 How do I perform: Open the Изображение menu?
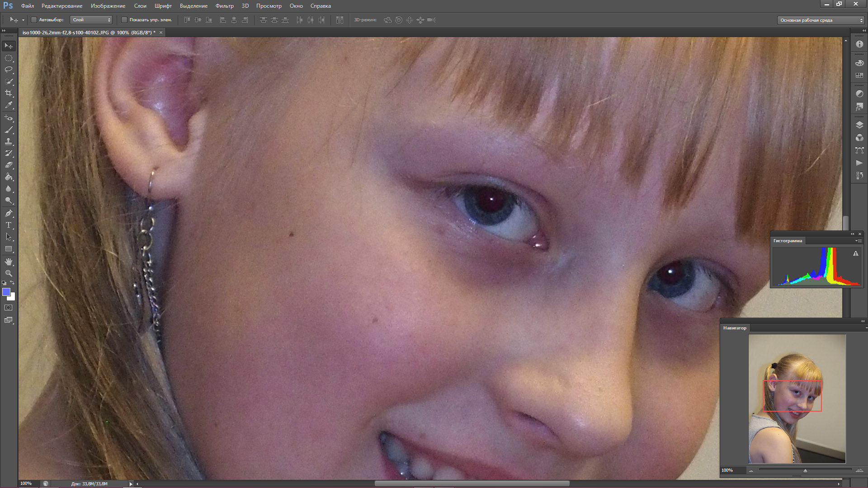108,6
